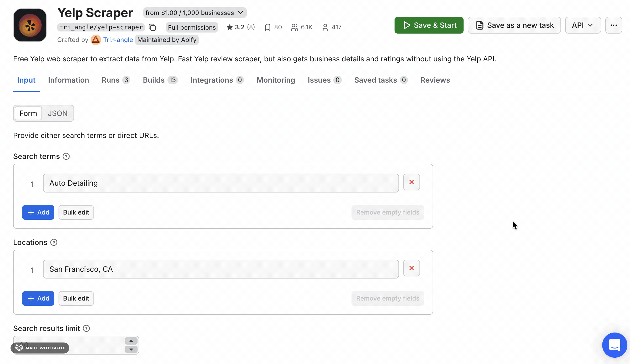Click the bookmark icon showing 80

[x=267, y=27]
